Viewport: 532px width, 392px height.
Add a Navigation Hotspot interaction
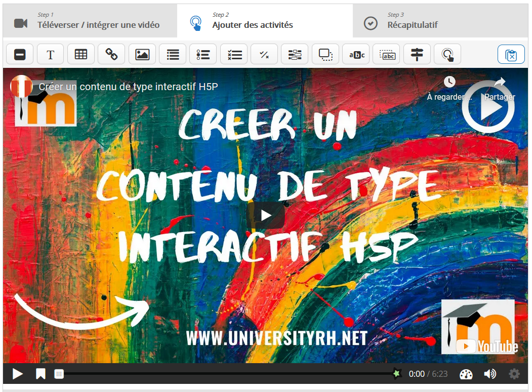point(447,54)
